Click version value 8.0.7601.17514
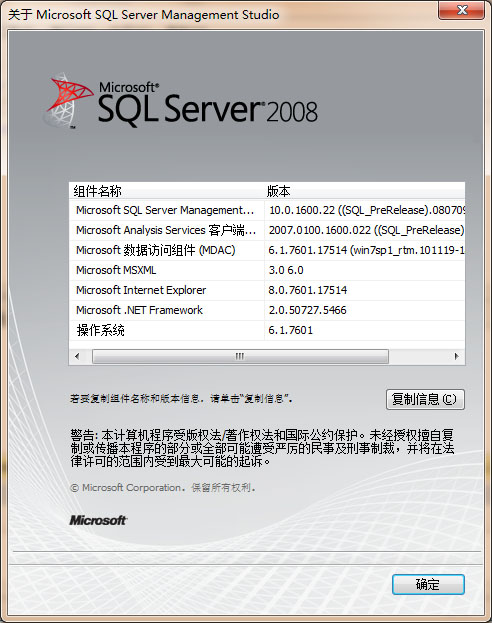 [x=308, y=290]
